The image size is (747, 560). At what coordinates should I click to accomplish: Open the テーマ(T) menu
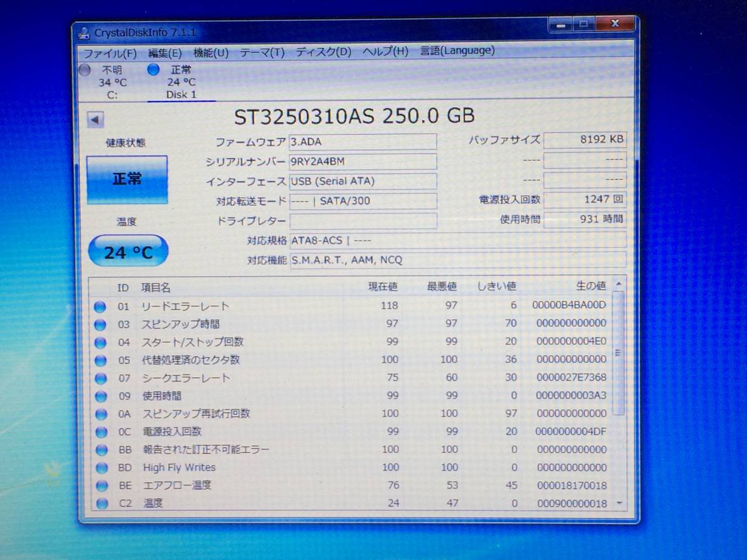262,52
